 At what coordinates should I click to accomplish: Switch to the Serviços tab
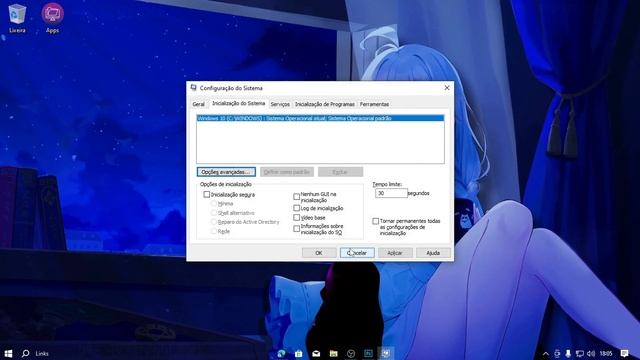coord(280,104)
